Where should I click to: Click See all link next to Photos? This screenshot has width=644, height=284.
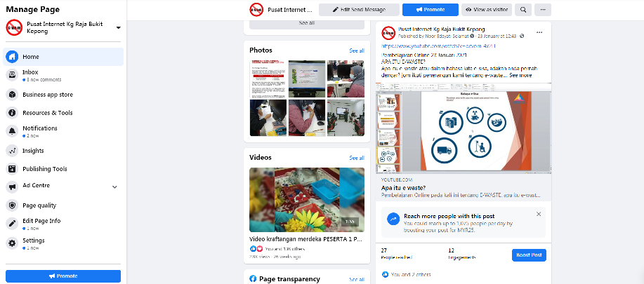tap(357, 50)
